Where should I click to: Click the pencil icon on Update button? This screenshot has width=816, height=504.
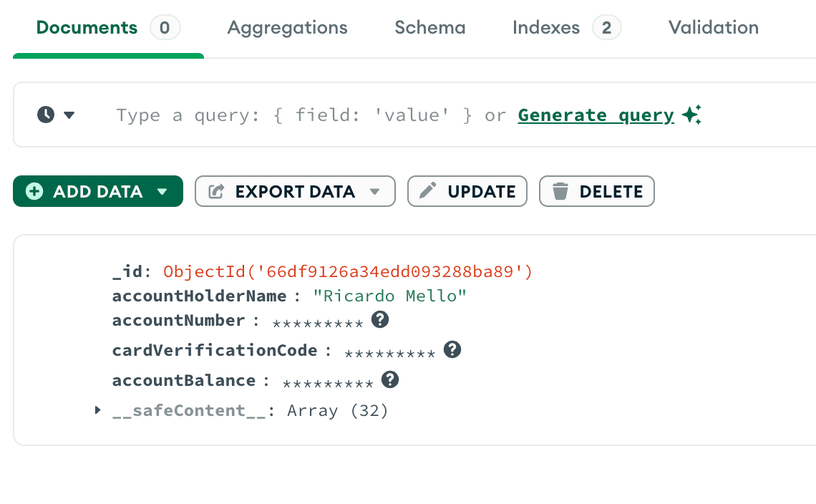[428, 191]
